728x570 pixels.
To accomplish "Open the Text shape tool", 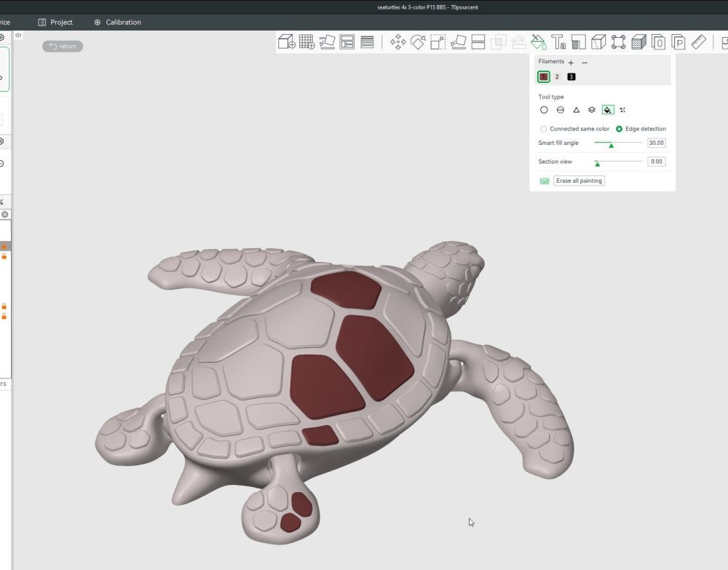I will [x=558, y=41].
